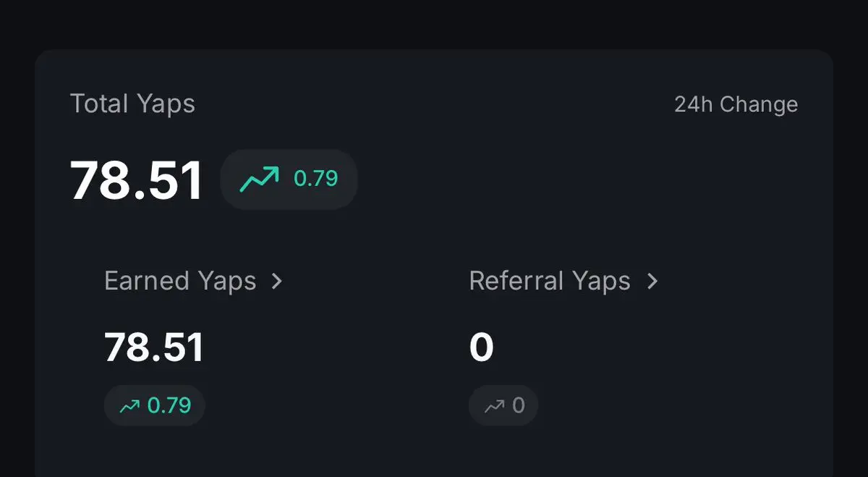Click the green 0.79 text beside Total Yaps
The image size is (868, 477).
coord(316,179)
